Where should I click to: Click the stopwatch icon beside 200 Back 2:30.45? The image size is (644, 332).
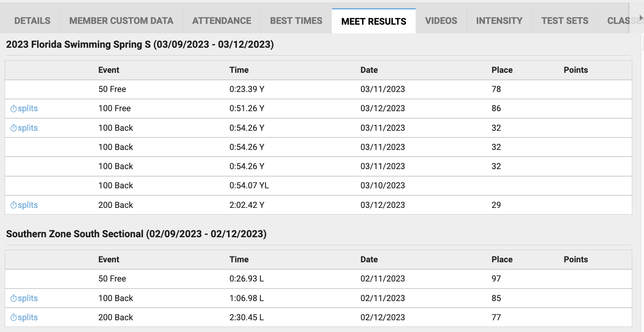click(x=14, y=318)
